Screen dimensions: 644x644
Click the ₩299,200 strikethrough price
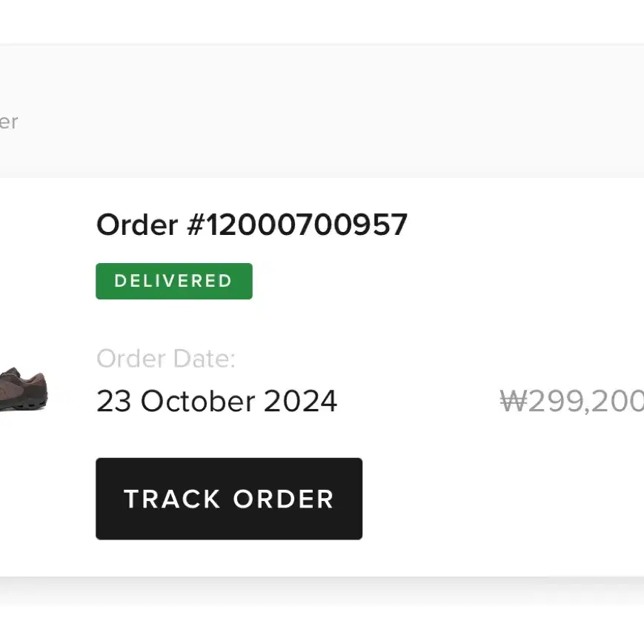[571, 401]
